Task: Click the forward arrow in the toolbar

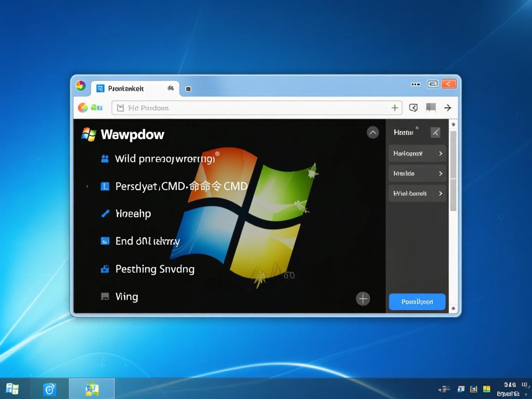Action: pyautogui.click(x=447, y=108)
